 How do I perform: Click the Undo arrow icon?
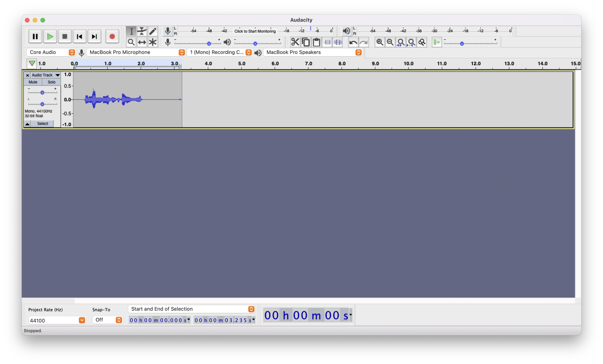(x=353, y=42)
